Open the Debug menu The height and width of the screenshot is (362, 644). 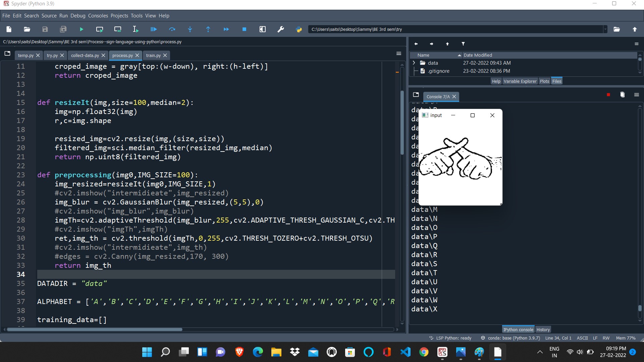(78, 15)
